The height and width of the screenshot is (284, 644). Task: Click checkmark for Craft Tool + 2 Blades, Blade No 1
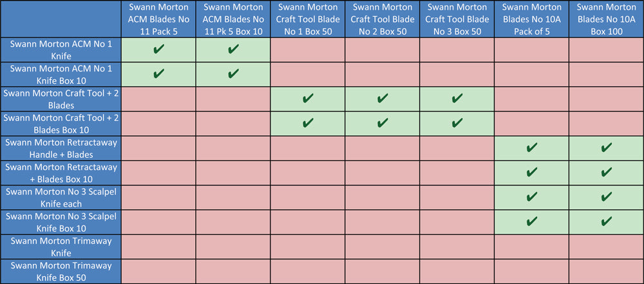308,99
